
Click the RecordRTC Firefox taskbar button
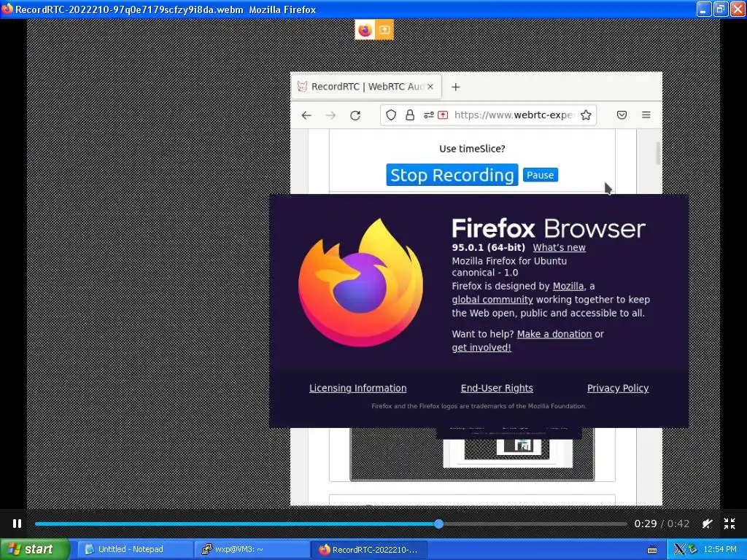click(x=368, y=549)
